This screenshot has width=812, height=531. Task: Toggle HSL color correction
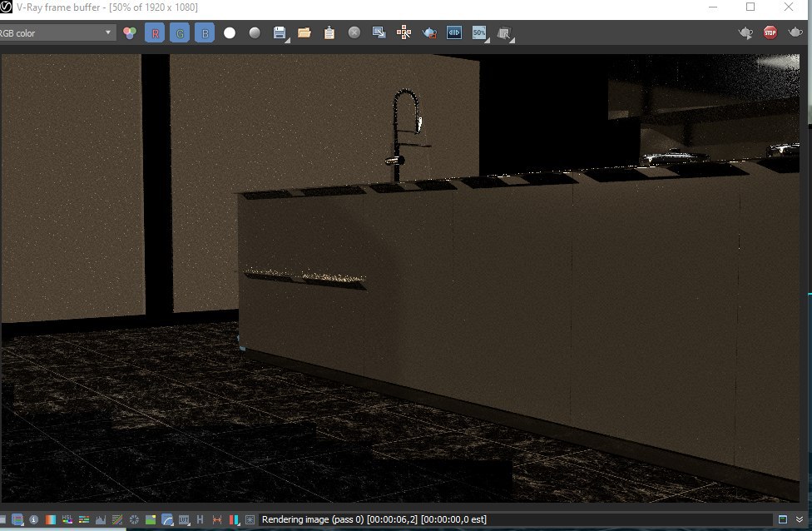67,519
